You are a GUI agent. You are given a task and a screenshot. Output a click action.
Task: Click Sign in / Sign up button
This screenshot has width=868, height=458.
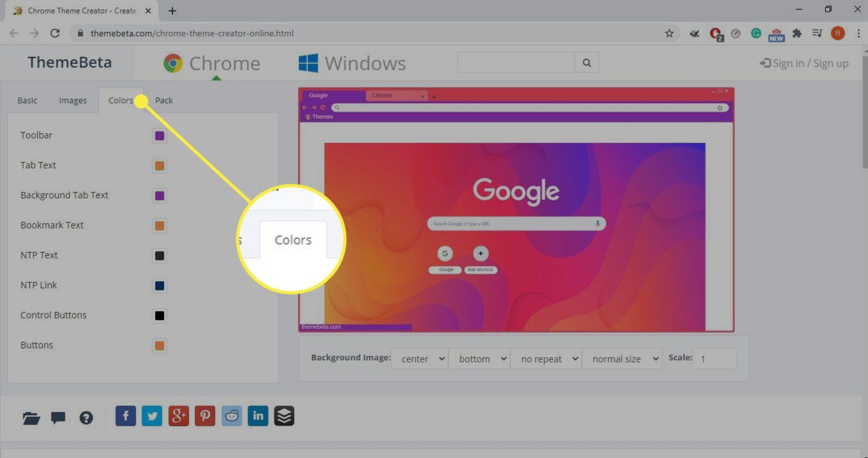pyautogui.click(x=803, y=63)
